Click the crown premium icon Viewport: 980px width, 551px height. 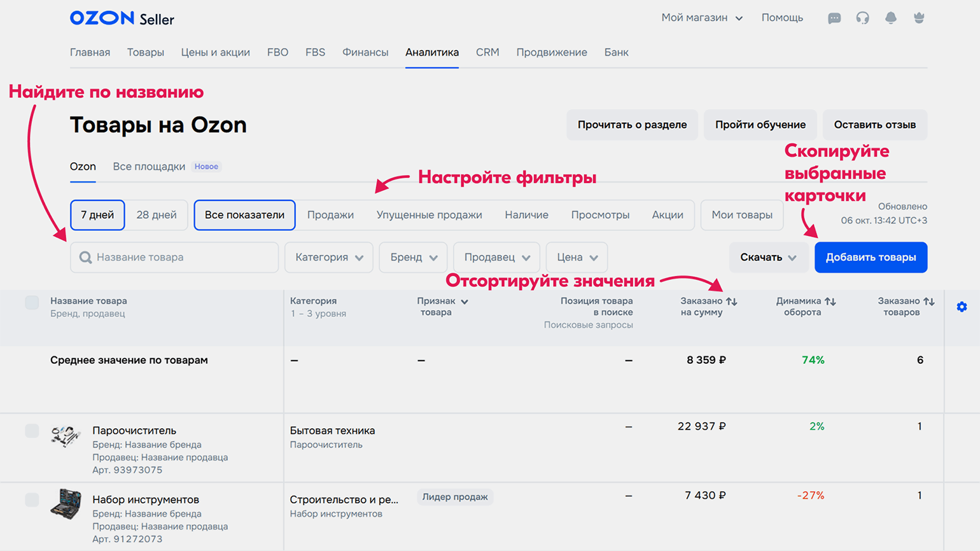coord(919,18)
